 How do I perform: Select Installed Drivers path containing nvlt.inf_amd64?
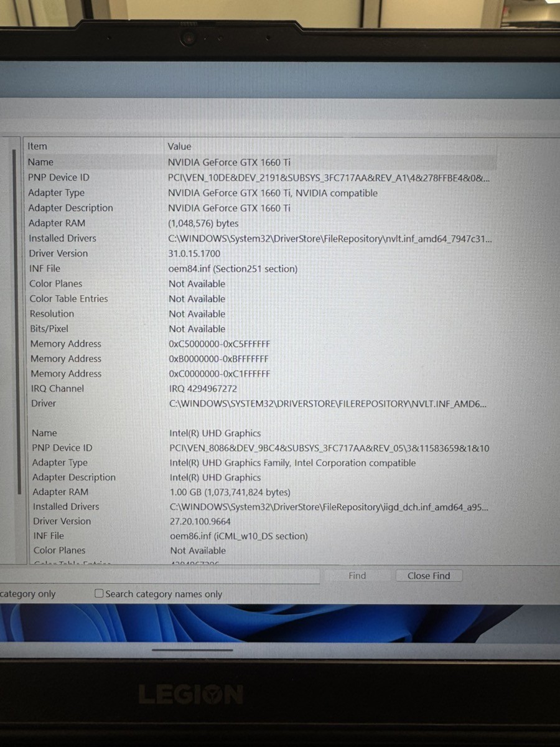click(x=330, y=238)
